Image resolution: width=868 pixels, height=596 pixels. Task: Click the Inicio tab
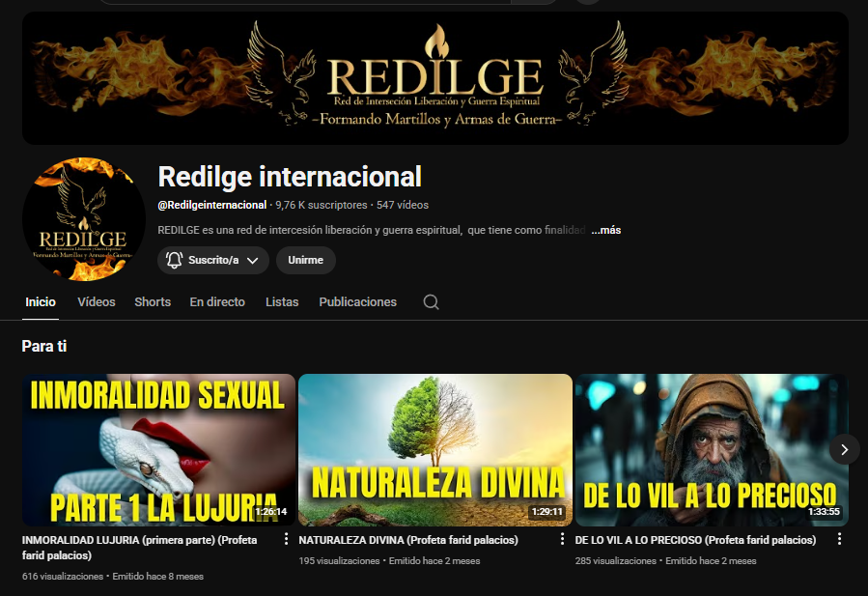tap(41, 302)
